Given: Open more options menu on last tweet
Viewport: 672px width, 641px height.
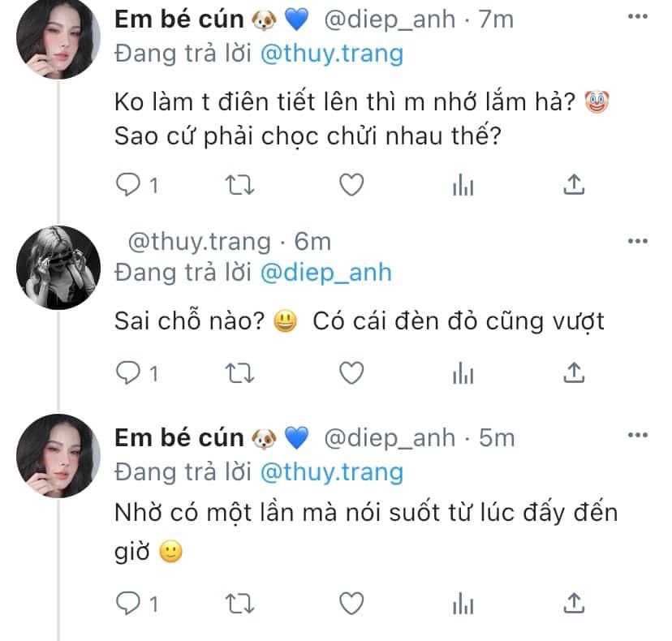Looking at the screenshot, I should coord(639,438).
